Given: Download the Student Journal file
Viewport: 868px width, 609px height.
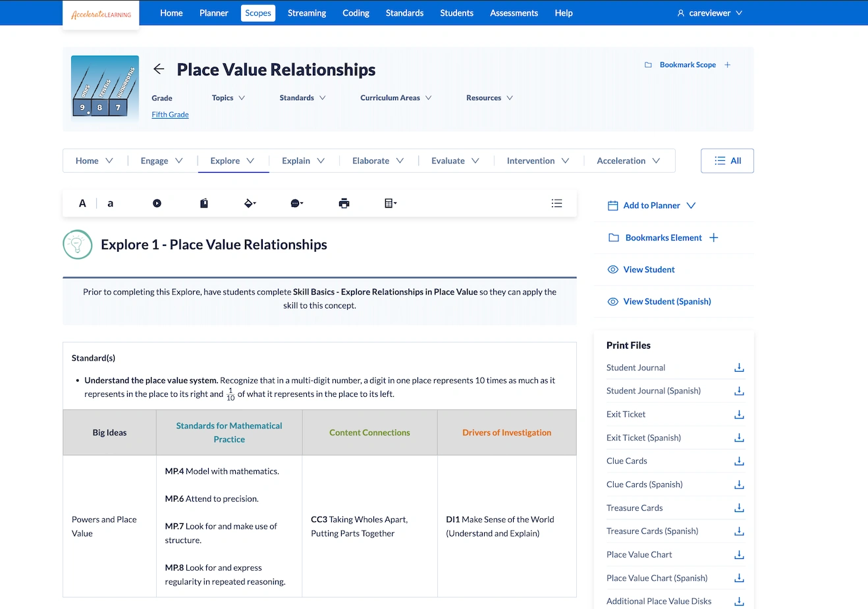Looking at the screenshot, I should click(x=739, y=368).
